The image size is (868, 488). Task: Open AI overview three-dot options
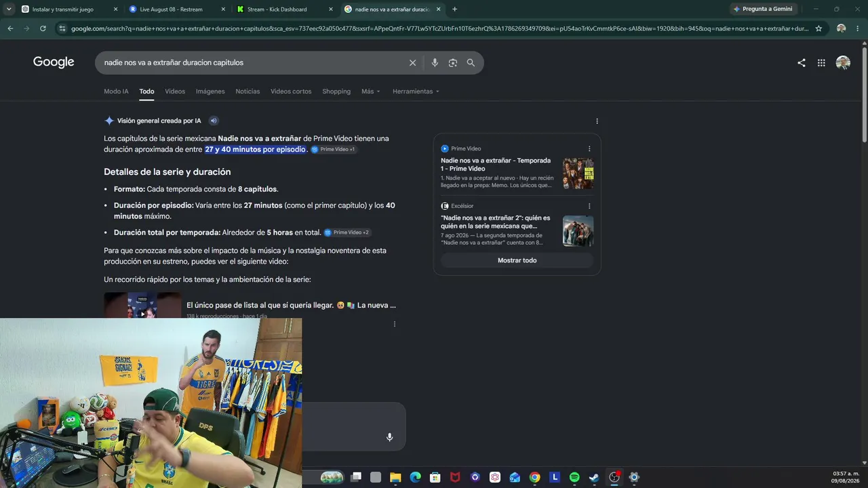point(597,121)
